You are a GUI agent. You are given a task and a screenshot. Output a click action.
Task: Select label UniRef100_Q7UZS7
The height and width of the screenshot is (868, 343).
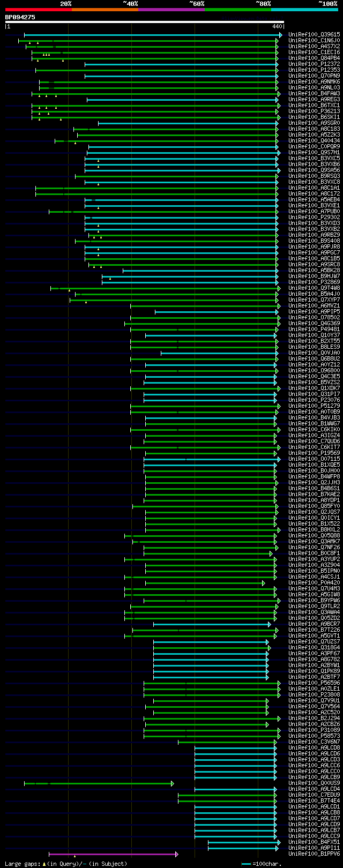(314, 641)
